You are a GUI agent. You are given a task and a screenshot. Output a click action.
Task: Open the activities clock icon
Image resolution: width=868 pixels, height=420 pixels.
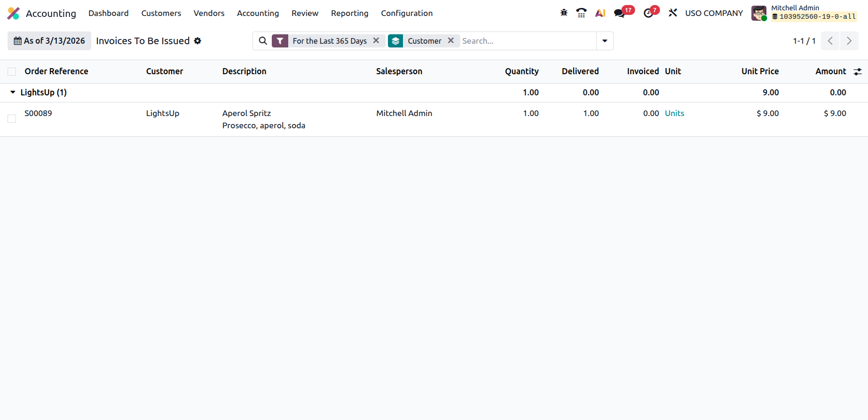pyautogui.click(x=648, y=13)
